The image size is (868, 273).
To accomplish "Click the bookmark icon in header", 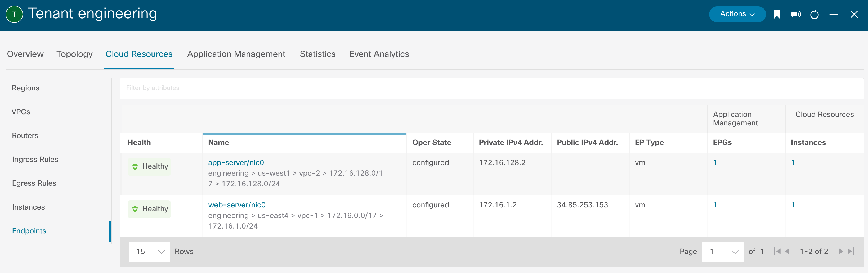I will pyautogui.click(x=777, y=14).
